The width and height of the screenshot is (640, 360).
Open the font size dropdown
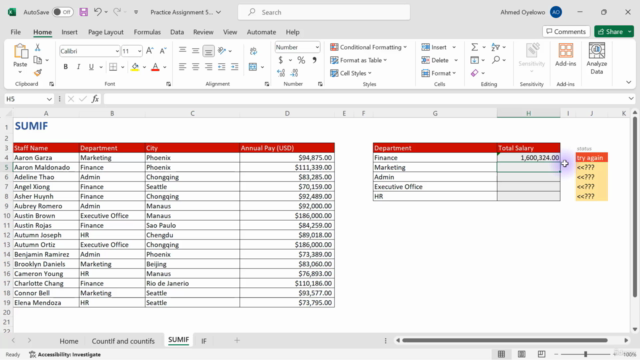coord(139,51)
